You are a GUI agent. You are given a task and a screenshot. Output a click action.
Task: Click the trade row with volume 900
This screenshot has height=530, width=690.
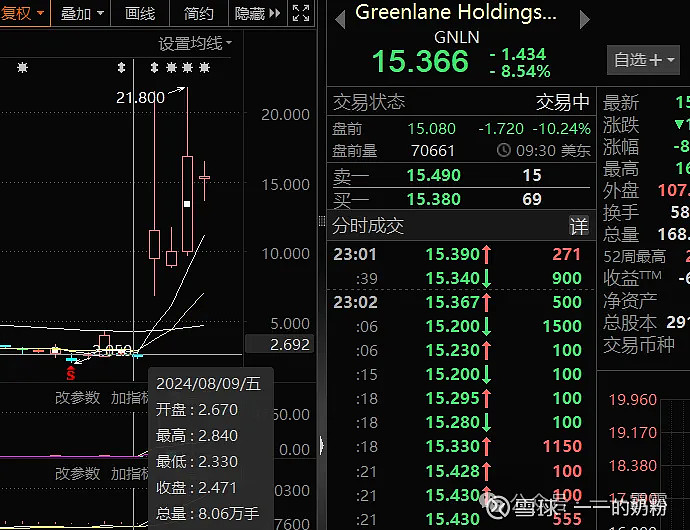click(461, 278)
